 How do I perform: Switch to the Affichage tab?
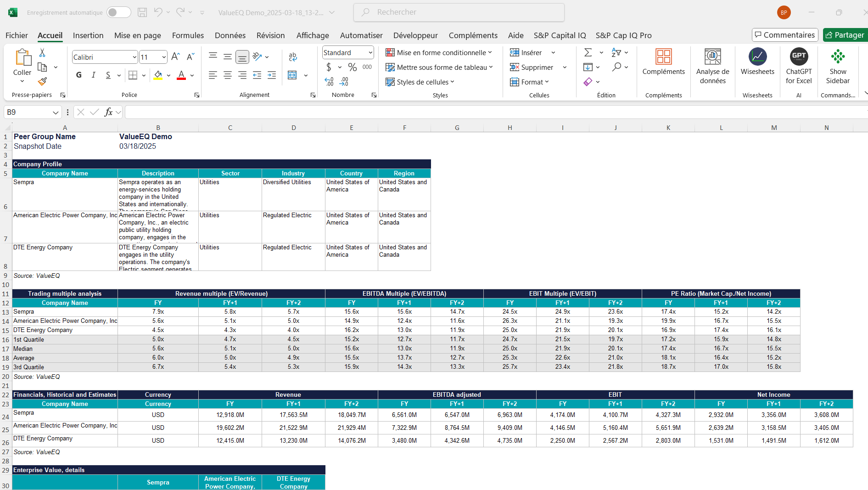[313, 35]
